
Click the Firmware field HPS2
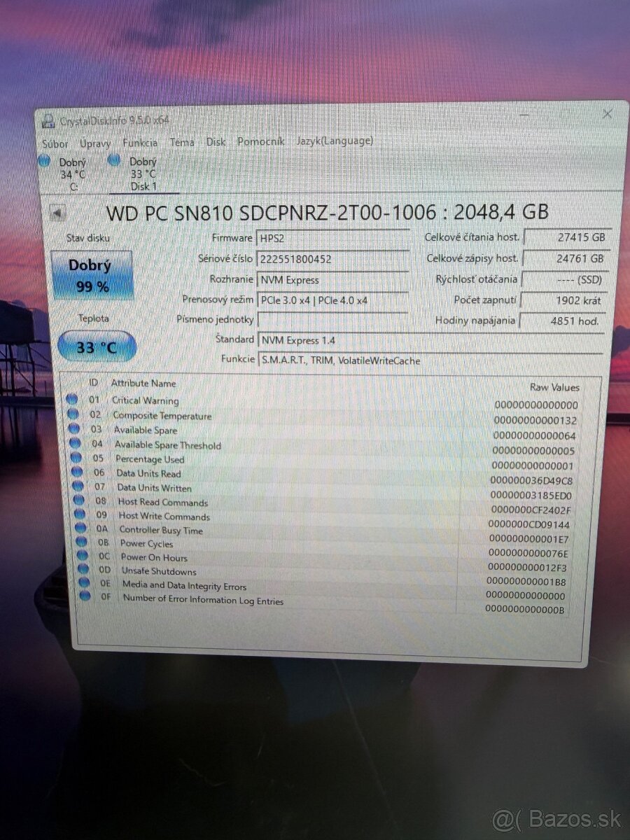(332, 238)
